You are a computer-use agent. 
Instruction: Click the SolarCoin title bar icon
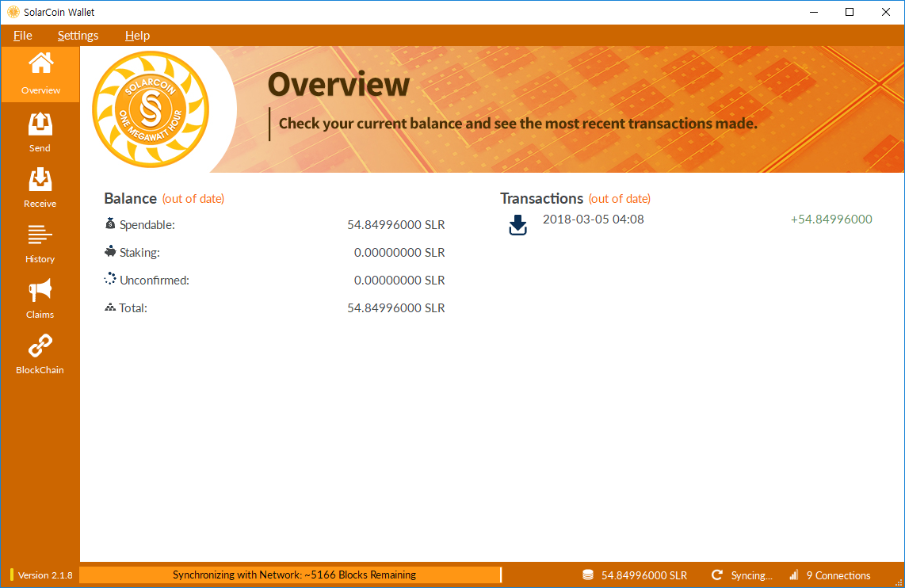13,12
